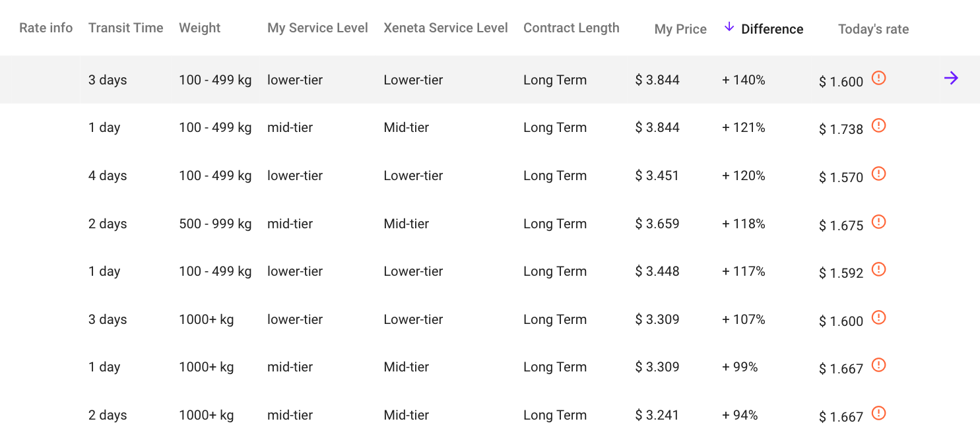Viewport: 980px width, 446px height.
Task: Toggle sort arrow next to Difference header
Action: point(729,27)
